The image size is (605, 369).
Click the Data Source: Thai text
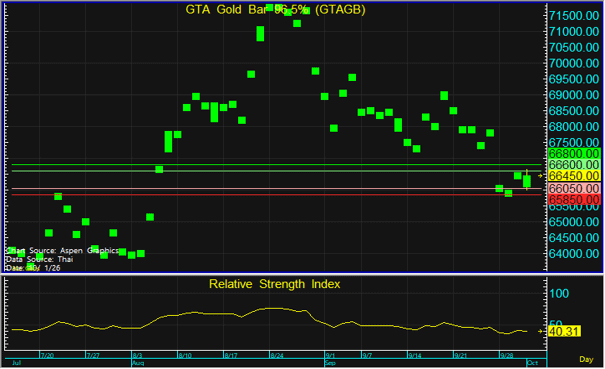tap(39, 259)
